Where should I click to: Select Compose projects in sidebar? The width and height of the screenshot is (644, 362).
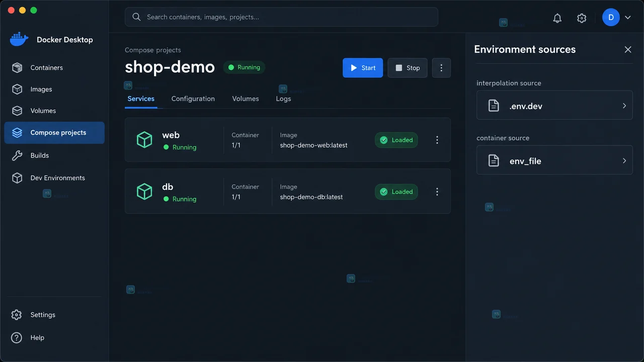pos(54,133)
